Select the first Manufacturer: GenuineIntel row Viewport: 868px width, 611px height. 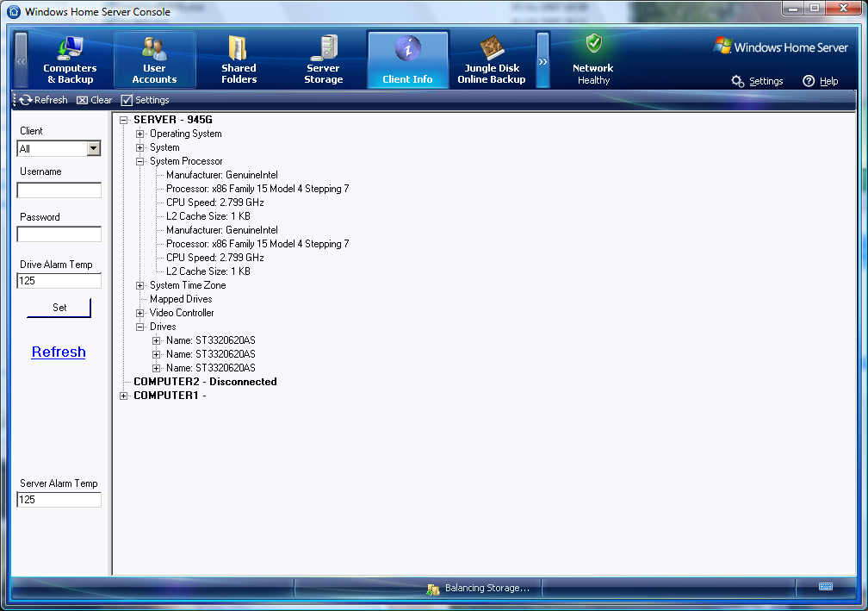pyautogui.click(x=222, y=175)
